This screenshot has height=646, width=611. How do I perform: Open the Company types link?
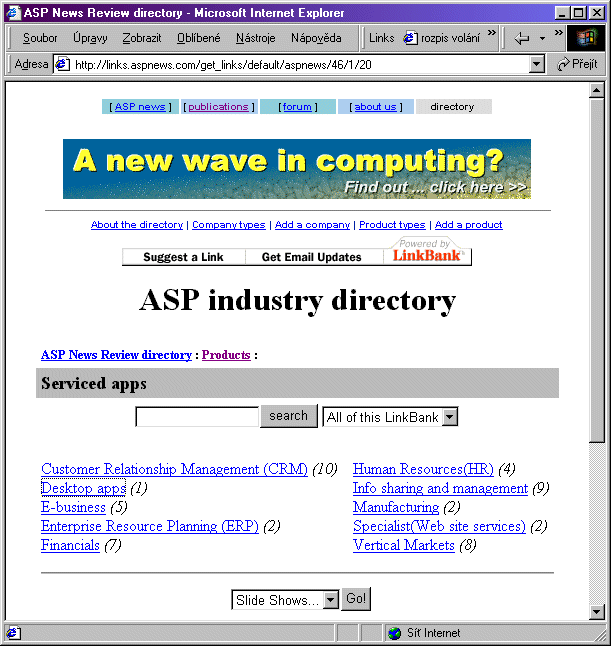[x=229, y=225]
